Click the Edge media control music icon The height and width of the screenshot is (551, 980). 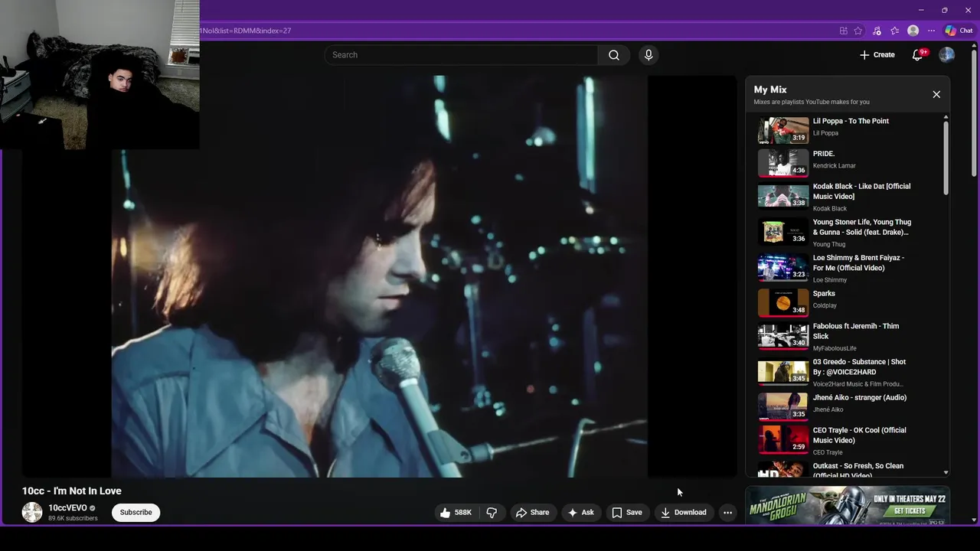pyautogui.click(x=877, y=31)
